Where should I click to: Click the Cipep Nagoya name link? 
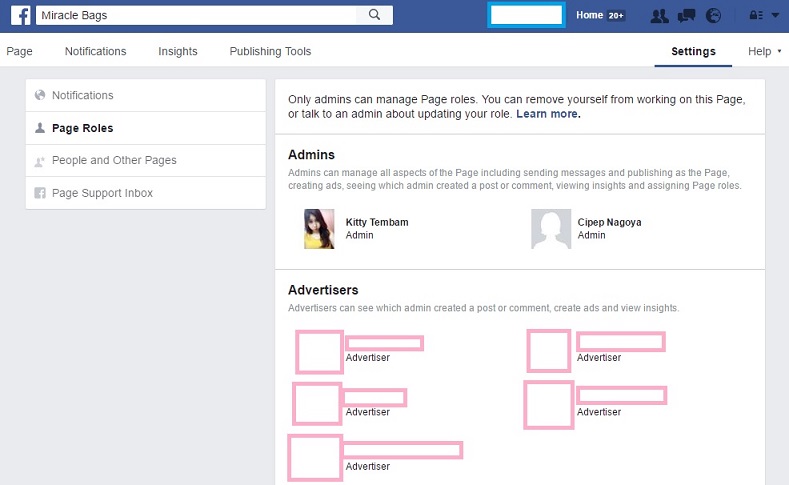[609, 222]
